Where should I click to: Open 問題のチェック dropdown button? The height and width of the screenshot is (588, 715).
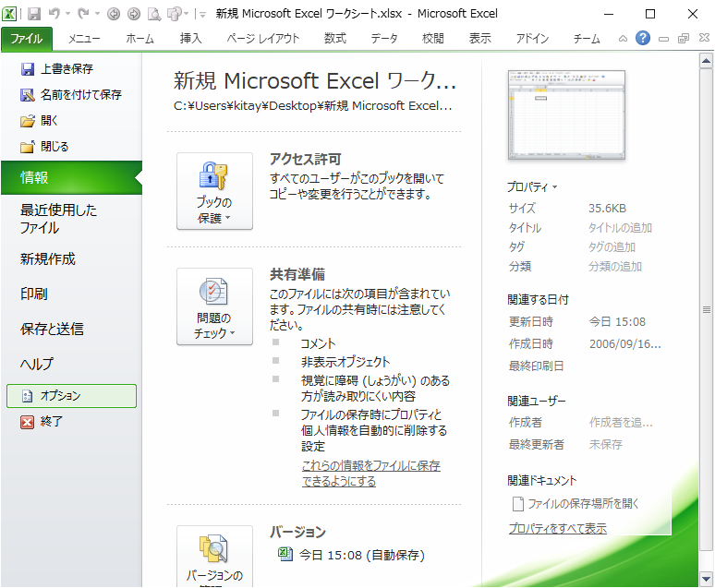tap(214, 306)
